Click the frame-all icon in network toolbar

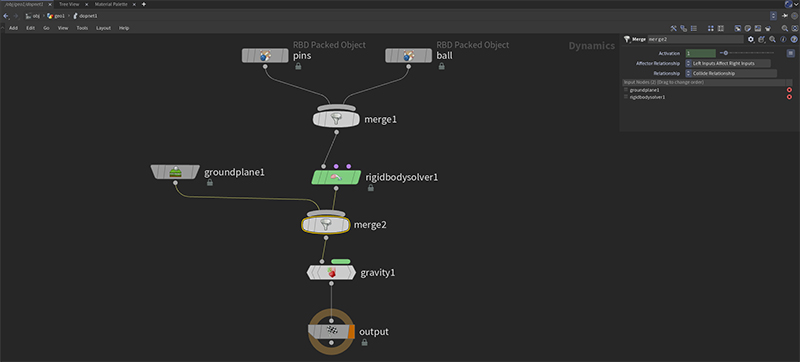click(x=795, y=28)
